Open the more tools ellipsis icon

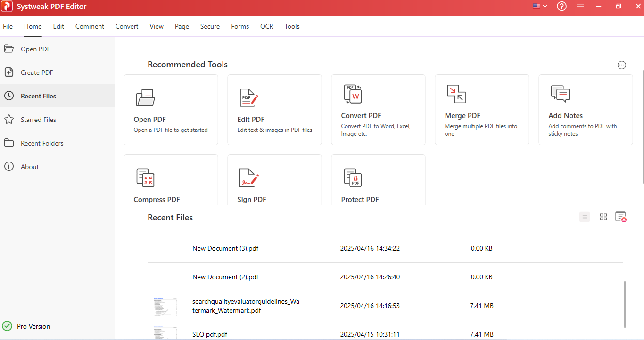click(x=622, y=65)
